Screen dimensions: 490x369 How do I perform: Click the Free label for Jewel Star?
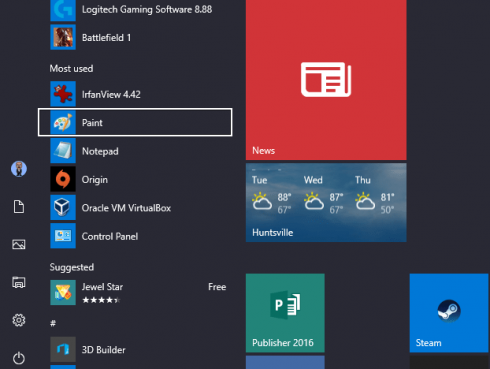(x=217, y=287)
